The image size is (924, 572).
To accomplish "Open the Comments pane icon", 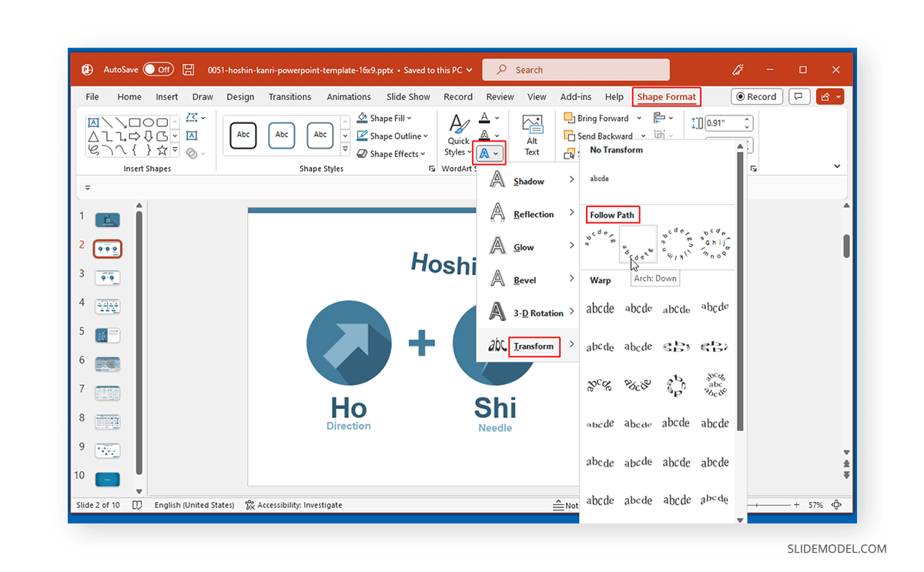I will pos(799,97).
